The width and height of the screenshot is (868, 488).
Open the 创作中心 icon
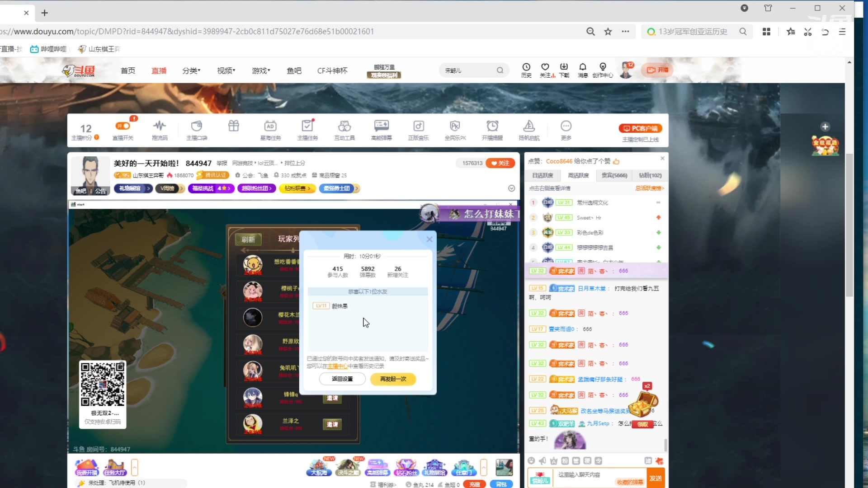click(603, 70)
